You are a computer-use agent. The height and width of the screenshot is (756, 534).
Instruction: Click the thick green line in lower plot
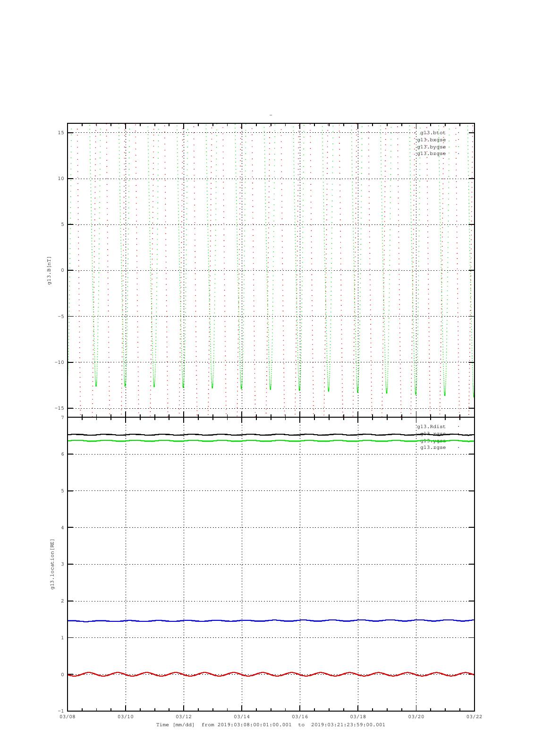tap(236, 441)
